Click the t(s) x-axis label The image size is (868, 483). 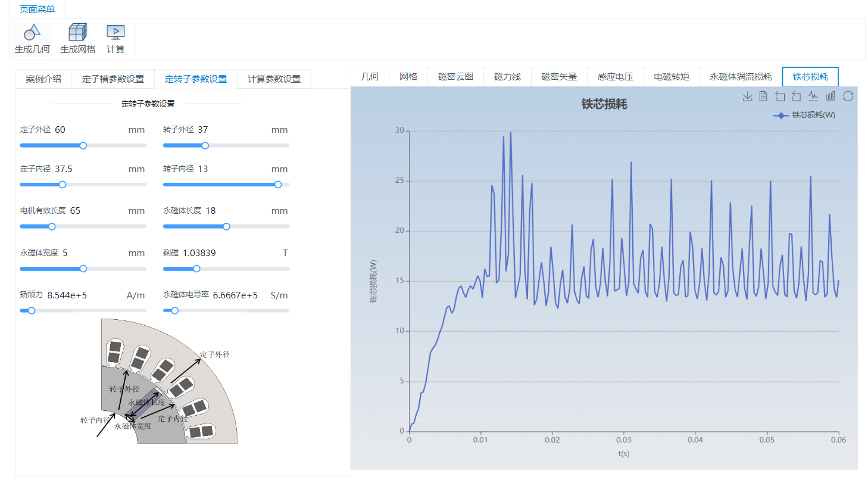[x=623, y=454]
